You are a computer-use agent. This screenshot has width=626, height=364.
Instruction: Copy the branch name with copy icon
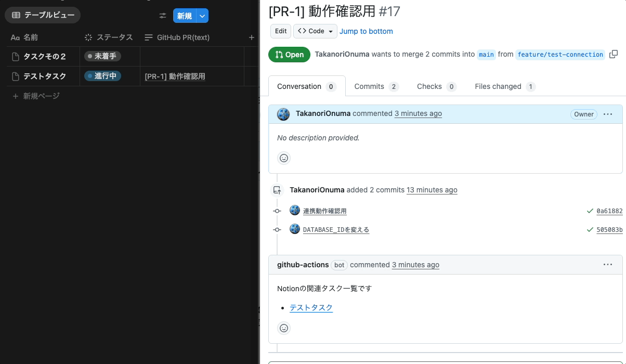(614, 54)
